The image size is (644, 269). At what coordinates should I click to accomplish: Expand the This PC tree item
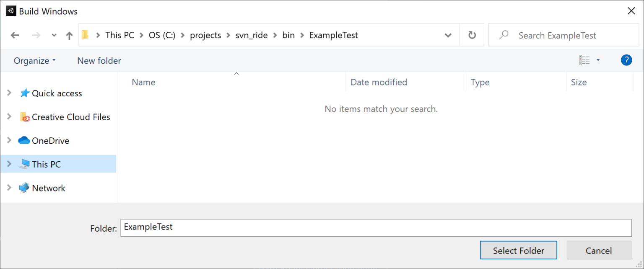pos(9,164)
